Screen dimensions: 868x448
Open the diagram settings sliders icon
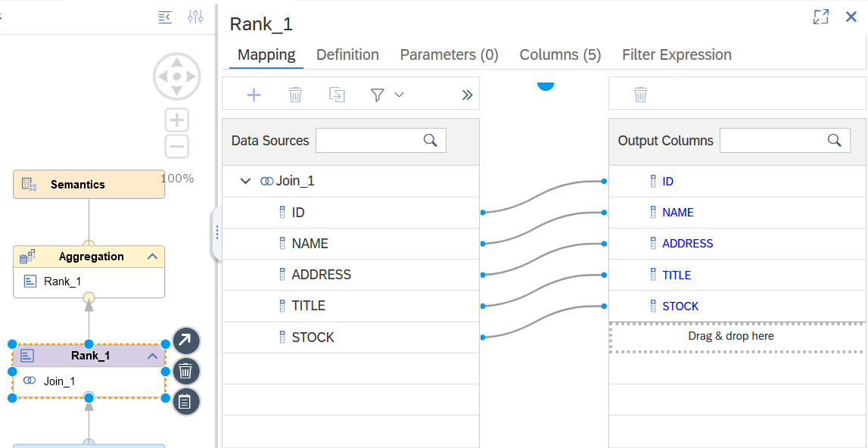pos(196,17)
